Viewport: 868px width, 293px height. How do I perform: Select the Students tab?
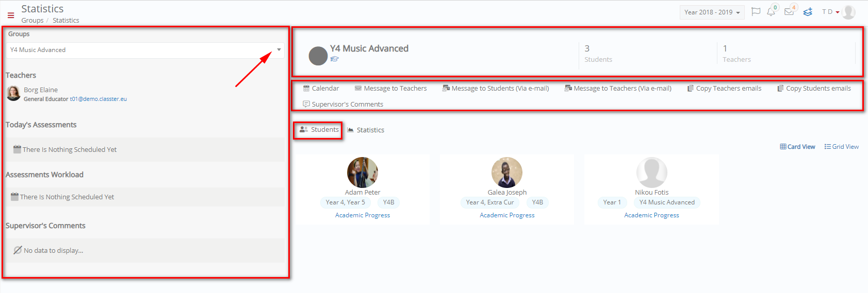tap(319, 130)
